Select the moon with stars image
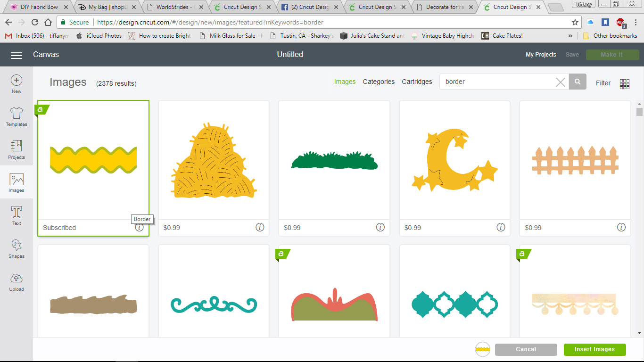Viewport: 644px width, 362px height. tap(455, 168)
